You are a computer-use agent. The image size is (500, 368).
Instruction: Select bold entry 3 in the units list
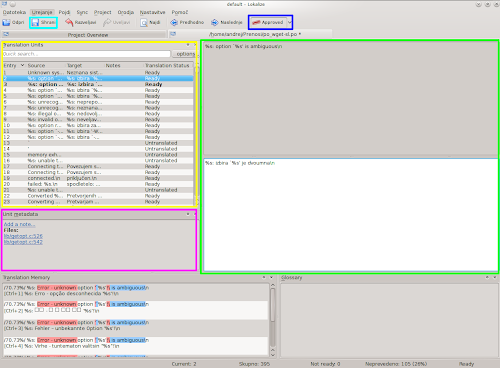[x=98, y=84]
